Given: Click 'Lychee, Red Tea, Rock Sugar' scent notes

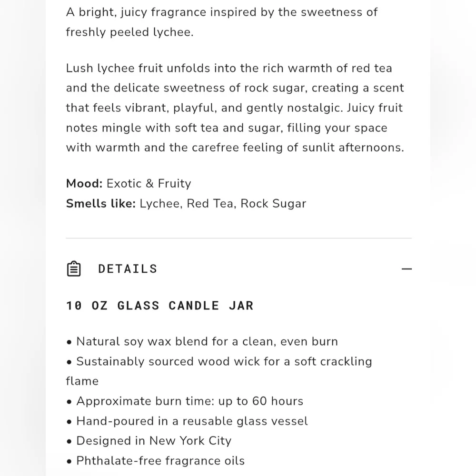Looking at the screenshot, I should click(223, 203).
